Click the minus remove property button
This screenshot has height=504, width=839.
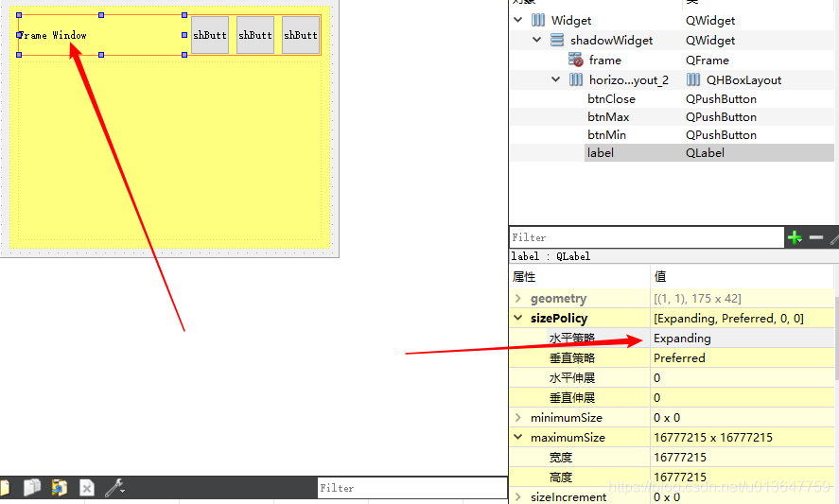816,237
